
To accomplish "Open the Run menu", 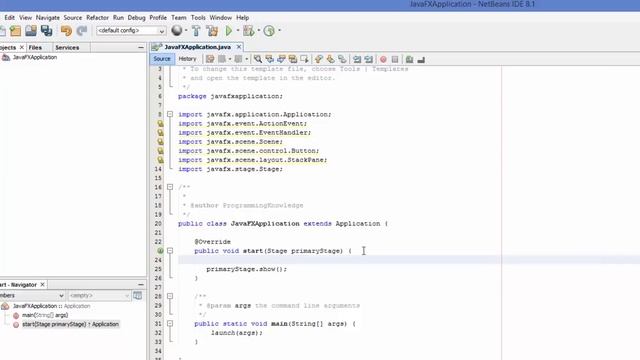I will point(118,18).
